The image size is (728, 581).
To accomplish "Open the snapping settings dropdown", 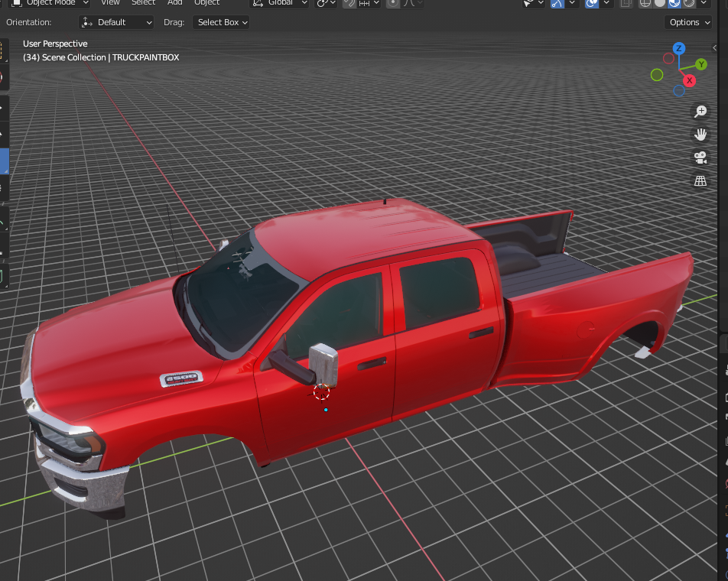I will click(369, 3).
